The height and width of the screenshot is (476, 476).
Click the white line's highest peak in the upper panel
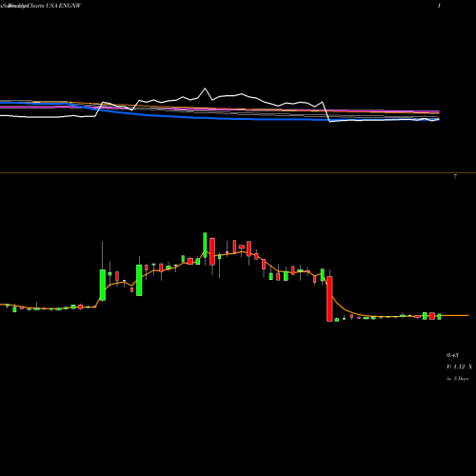(x=205, y=89)
